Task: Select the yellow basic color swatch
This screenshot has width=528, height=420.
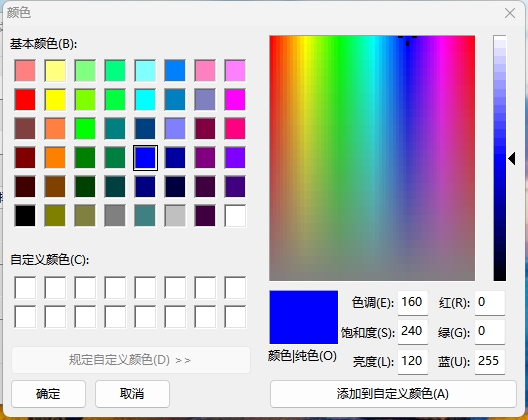Action: (x=55, y=100)
